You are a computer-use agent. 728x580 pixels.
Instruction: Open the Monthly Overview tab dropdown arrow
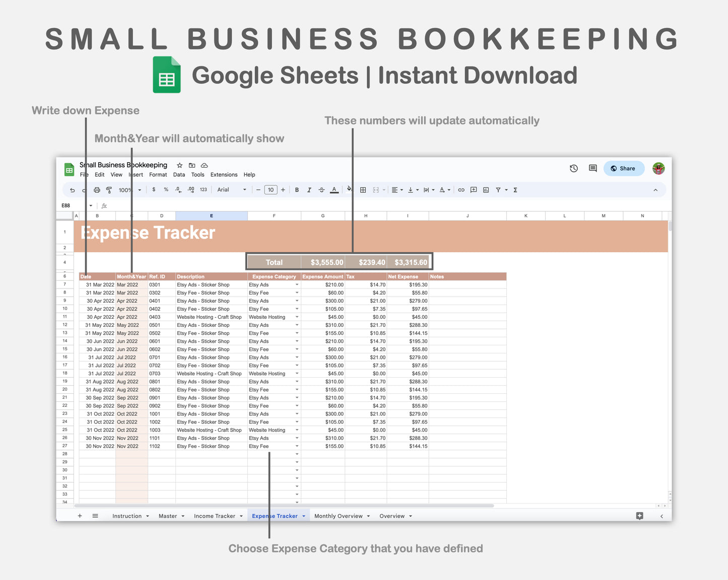(x=368, y=516)
